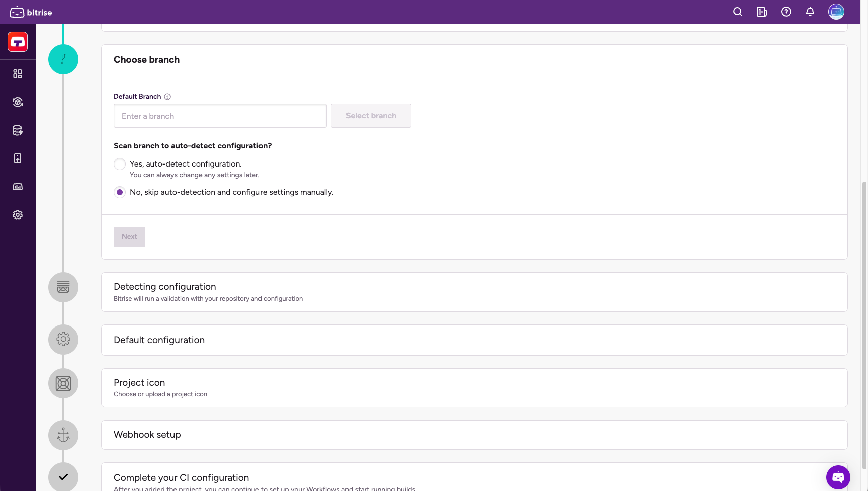Open notifications bell
Viewport: 868px width, 491px height.
coord(810,12)
